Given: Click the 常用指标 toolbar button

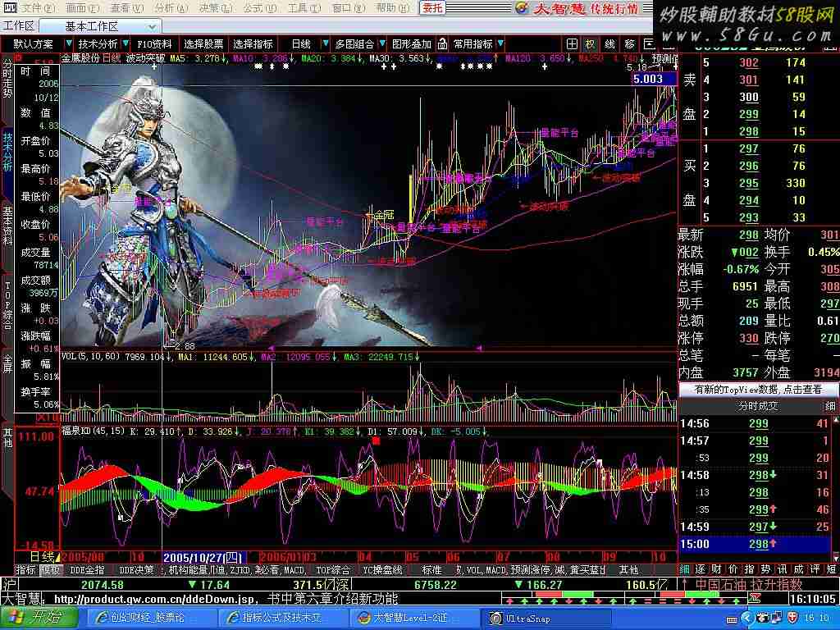Looking at the screenshot, I should click(x=472, y=44).
